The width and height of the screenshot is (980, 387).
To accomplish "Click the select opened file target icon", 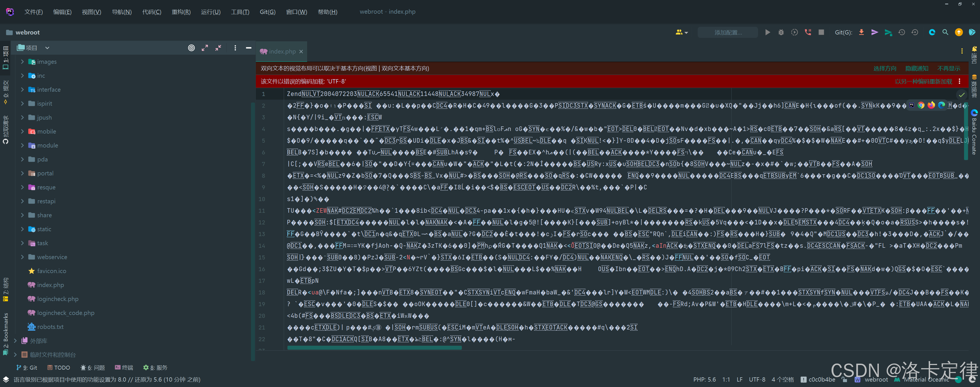I will pyautogui.click(x=191, y=48).
